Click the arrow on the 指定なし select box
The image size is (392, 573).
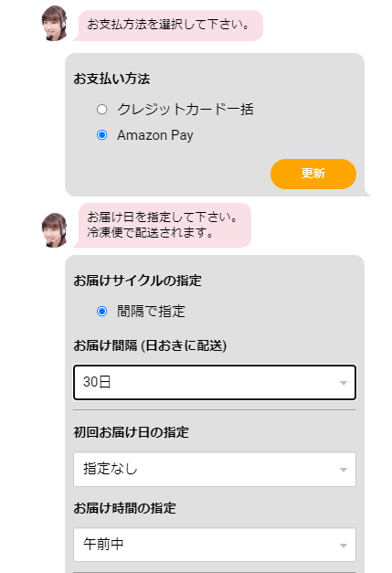(343, 470)
